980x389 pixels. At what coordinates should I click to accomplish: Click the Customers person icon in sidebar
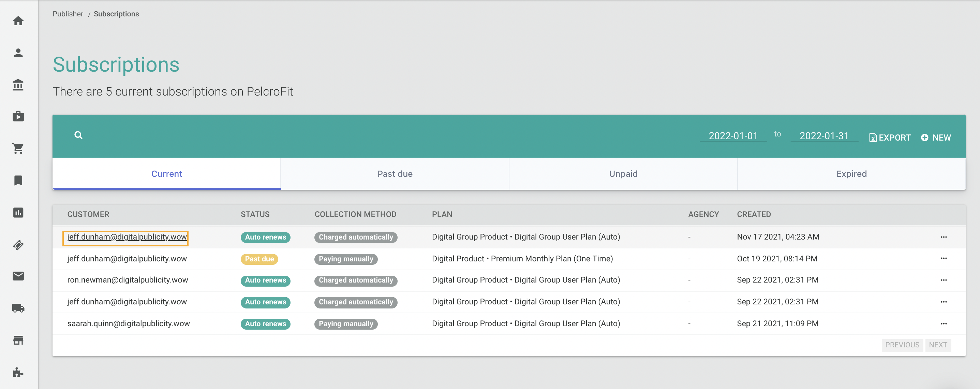(18, 53)
